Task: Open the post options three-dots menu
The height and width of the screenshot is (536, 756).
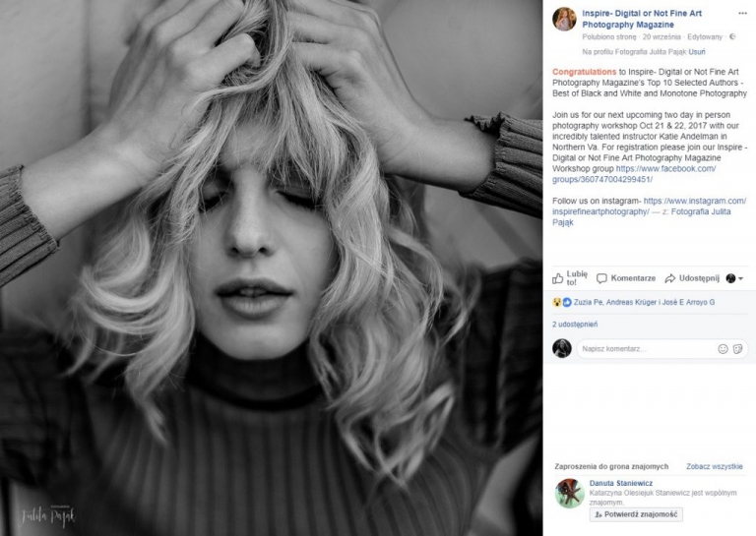Action: coord(742,13)
